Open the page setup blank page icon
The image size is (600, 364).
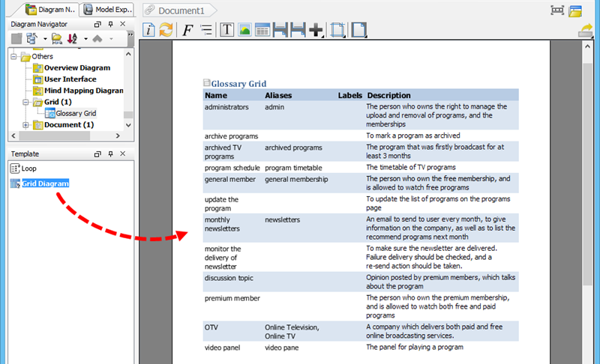(x=359, y=30)
